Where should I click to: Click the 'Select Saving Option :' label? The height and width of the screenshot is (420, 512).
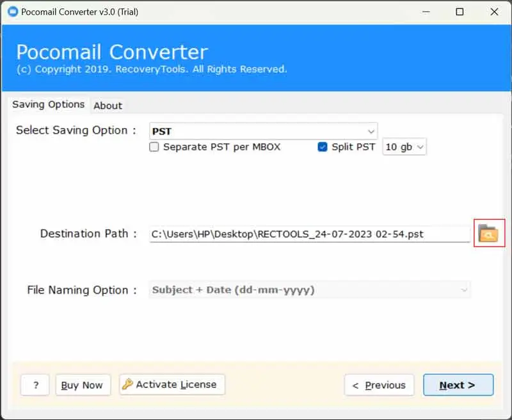[x=76, y=130]
